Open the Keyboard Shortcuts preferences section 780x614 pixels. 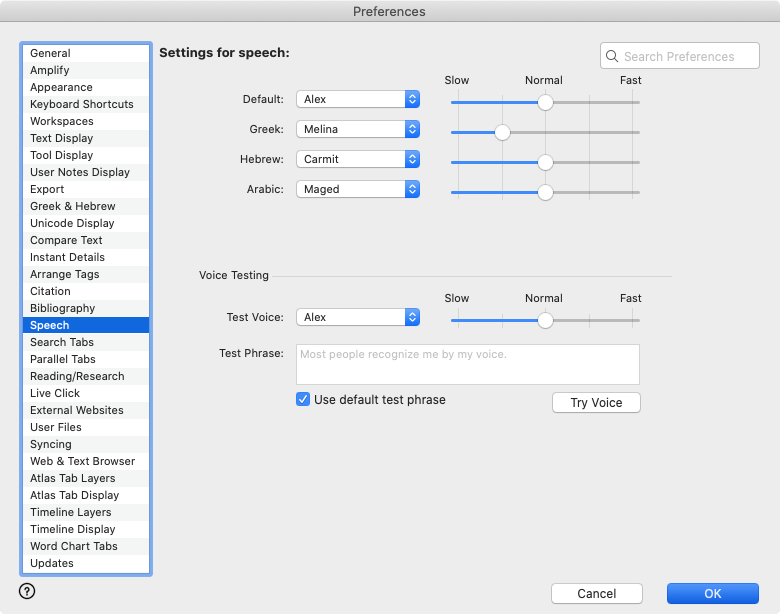click(81, 104)
